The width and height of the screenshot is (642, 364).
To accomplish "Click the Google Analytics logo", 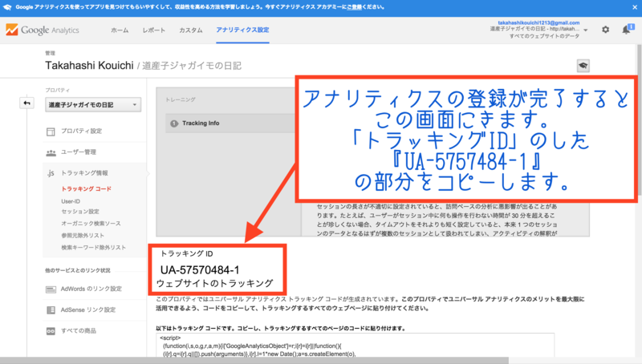I will [x=43, y=30].
